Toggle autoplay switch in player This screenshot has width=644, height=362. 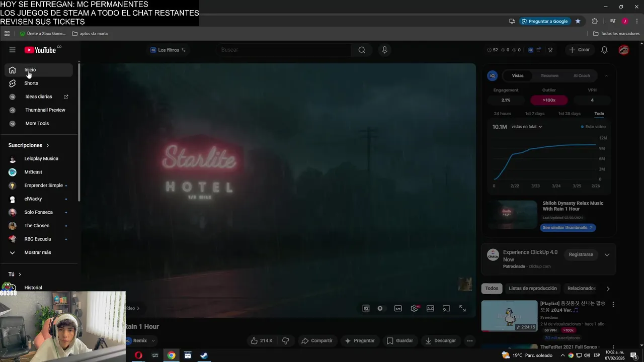[380, 308]
